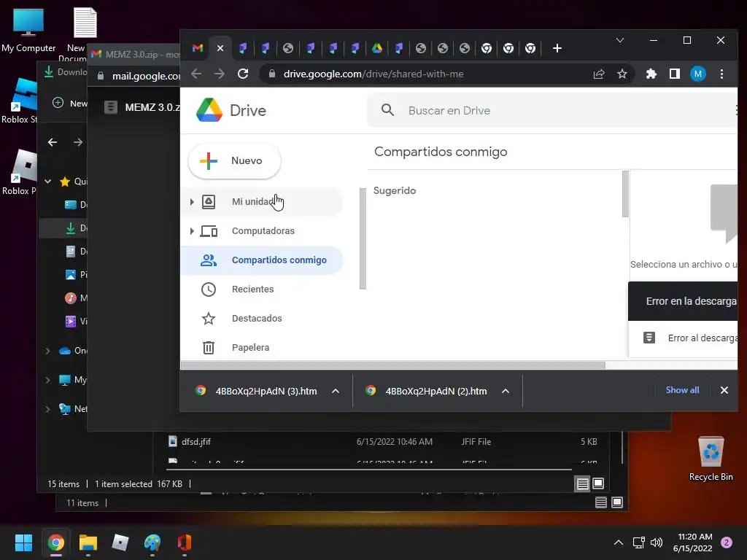
Task: Open the notification badge in taskbar
Action: coord(727,542)
